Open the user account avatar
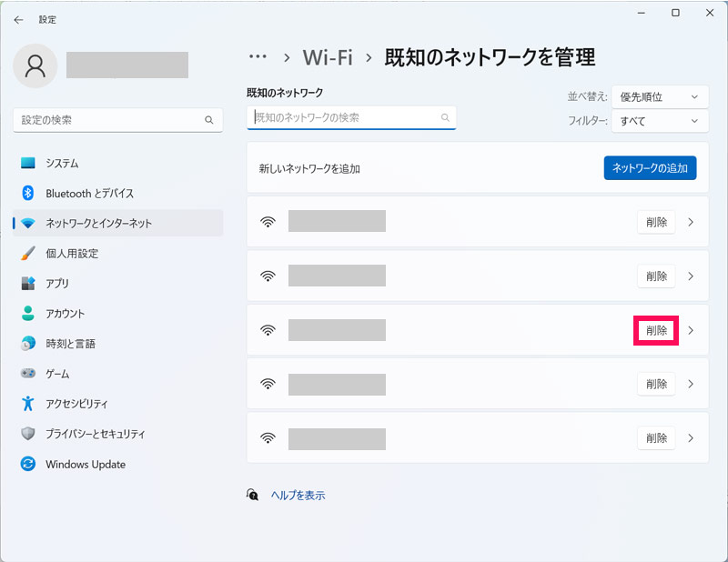 35,65
